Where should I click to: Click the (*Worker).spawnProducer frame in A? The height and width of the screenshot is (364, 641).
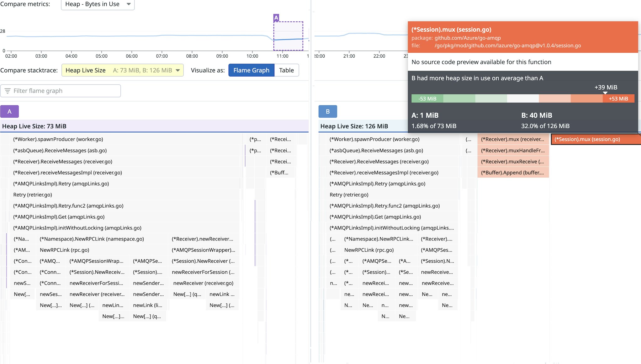[58, 139]
